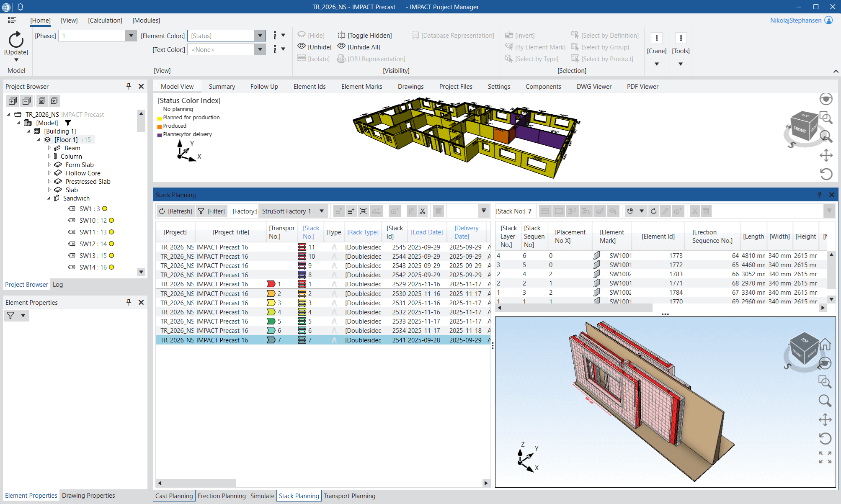Sort by Delivery Date column header

(x=466, y=232)
